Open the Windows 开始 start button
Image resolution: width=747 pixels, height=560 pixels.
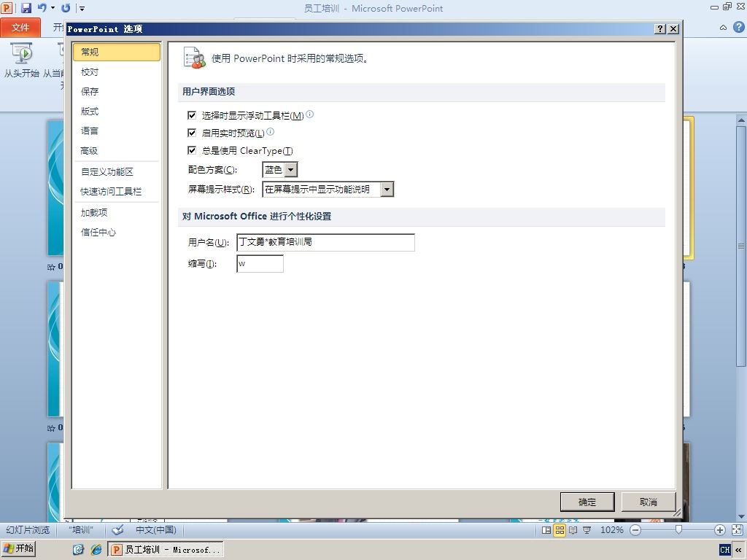(x=18, y=549)
